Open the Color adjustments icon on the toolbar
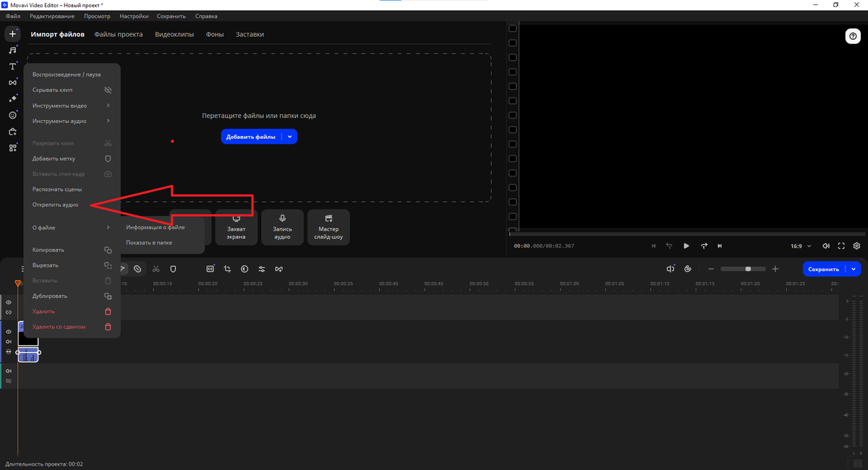This screenshot has height=470, width=868. [244, 268]
